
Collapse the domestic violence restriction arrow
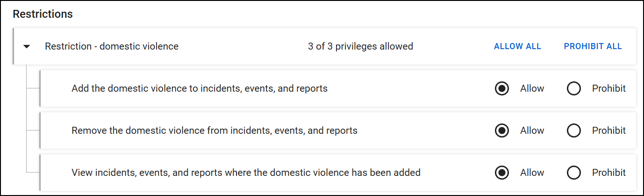(x=27, y=46)
